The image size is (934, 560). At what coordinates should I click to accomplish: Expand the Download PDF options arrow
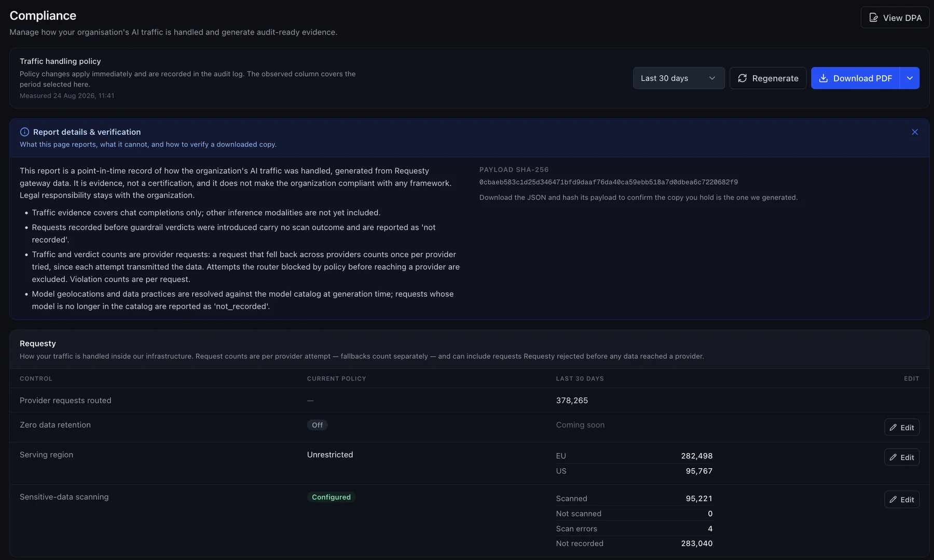pos(910,78)
